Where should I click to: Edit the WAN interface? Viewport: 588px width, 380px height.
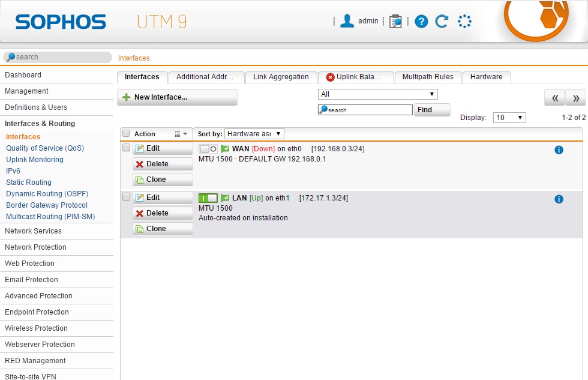click(x=163, y=148)
